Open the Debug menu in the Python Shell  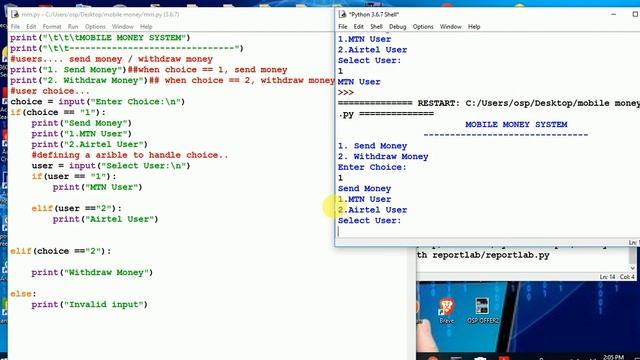397,27
